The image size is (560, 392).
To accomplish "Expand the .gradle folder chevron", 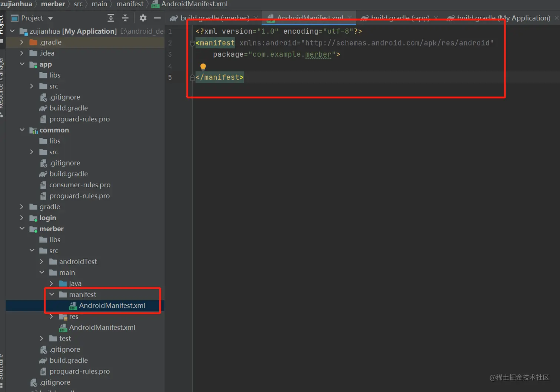I will (x=22, y=42).
